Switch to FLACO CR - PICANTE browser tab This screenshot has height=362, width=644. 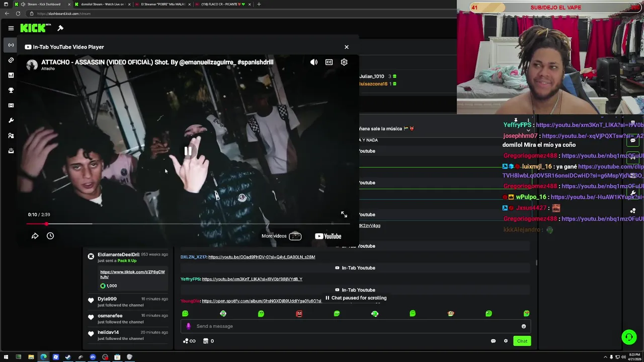coord(223,4)
